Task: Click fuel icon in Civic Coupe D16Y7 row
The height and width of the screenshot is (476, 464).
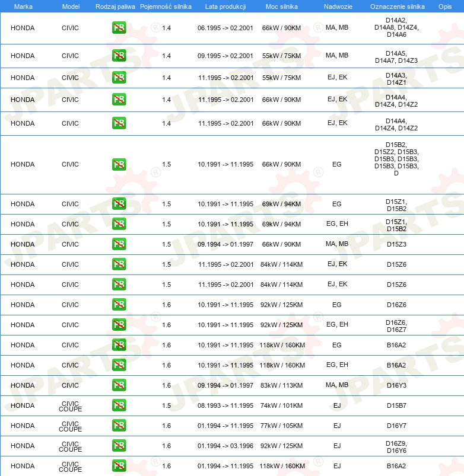Action: point(119,426)
